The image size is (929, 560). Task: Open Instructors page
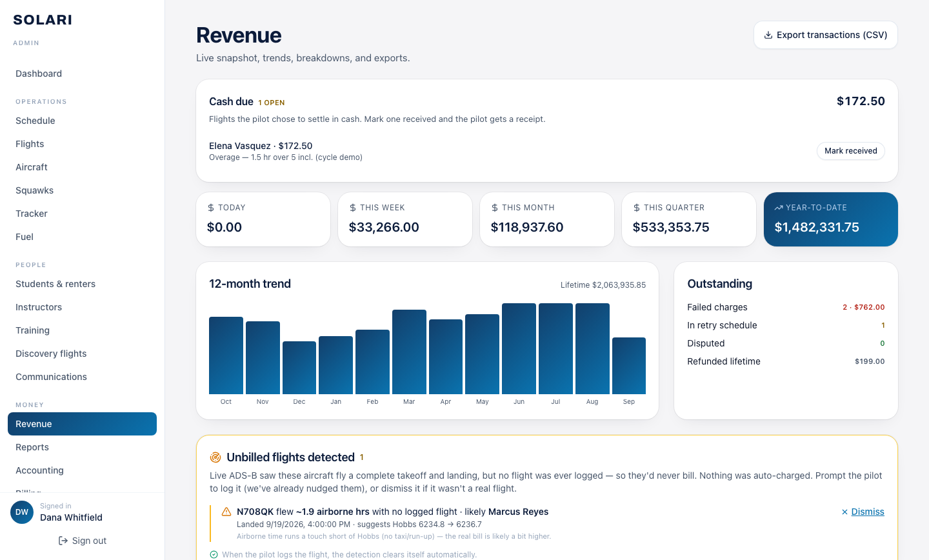click(x=82, y=307)
